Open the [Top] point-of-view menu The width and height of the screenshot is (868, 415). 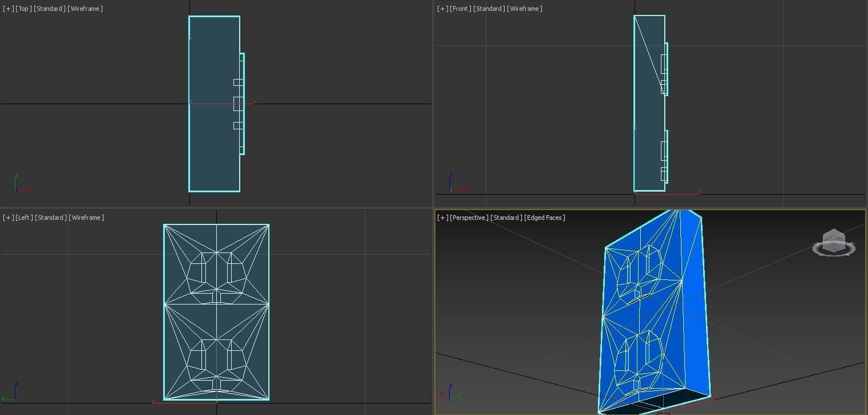[x=23, y=9]
